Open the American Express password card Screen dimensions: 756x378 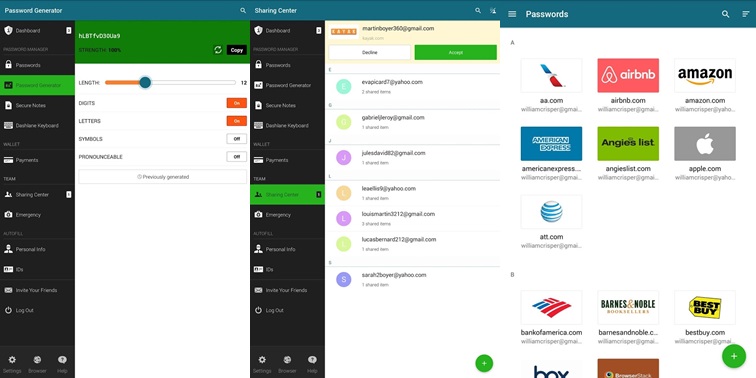pyautogui.click(x=551, y=154)
